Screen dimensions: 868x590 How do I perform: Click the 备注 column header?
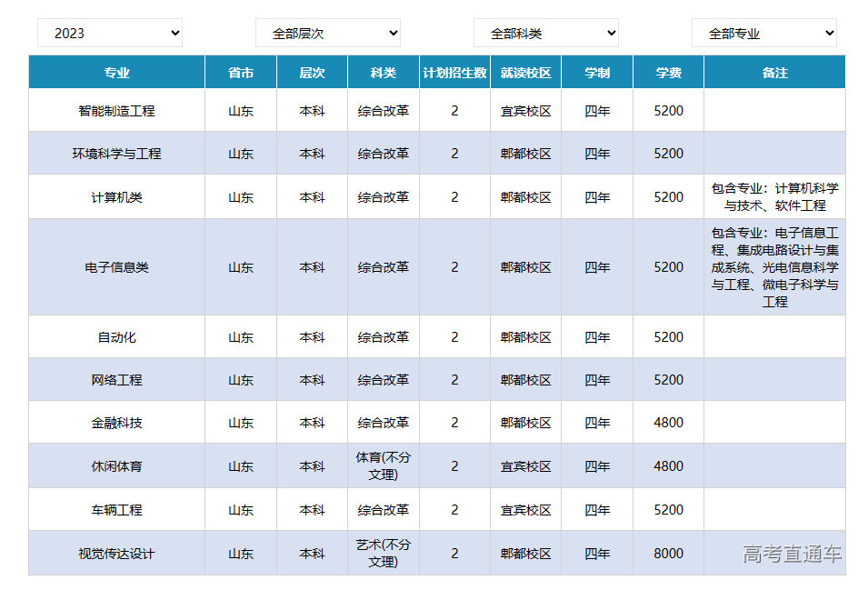pyautogui.click(x=774, y=73)
